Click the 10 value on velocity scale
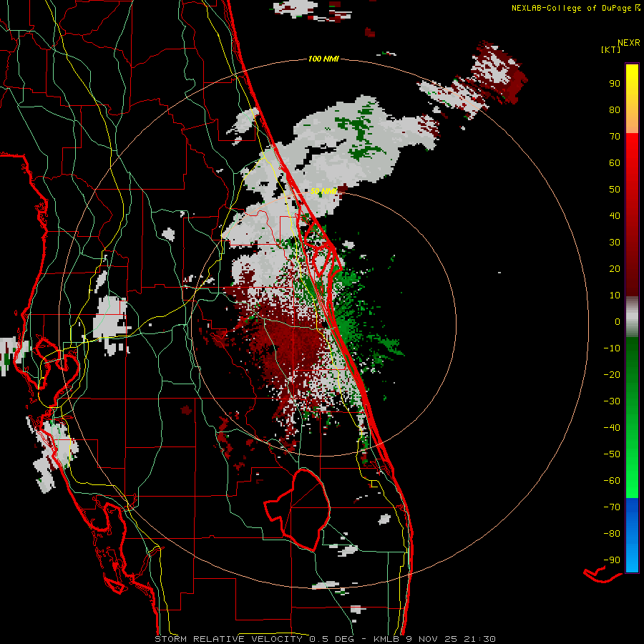 615,296
